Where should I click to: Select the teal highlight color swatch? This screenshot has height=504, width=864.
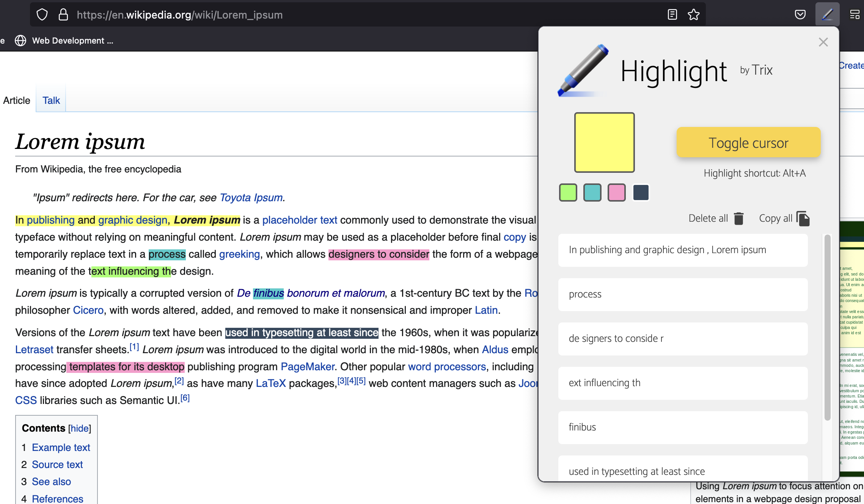592,193
